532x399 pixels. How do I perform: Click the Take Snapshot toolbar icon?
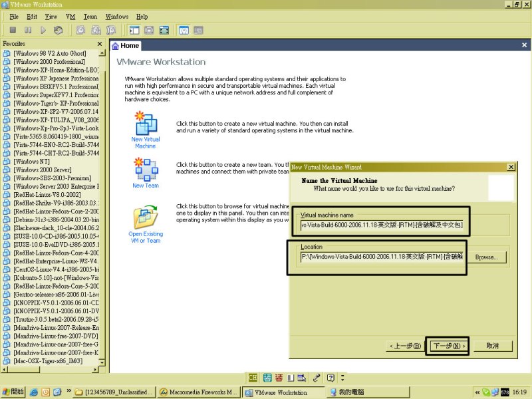pyautogui.click(x=80, y=30)
